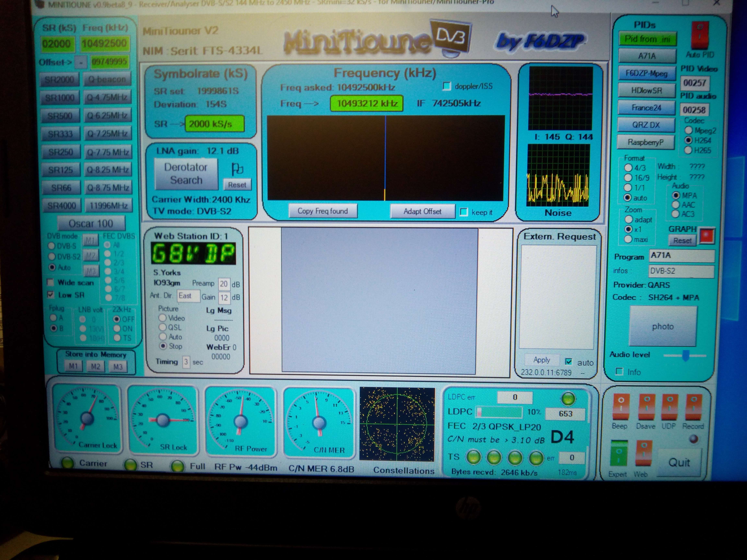The image size is (747, 560).
Task: Select Video picture radio button
Action: 162,318
